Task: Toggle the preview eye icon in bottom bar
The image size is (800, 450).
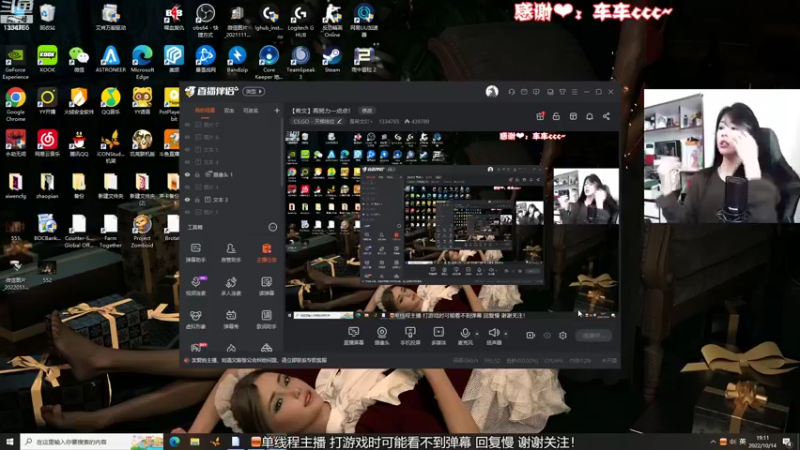Action: (x=547, y=335)
